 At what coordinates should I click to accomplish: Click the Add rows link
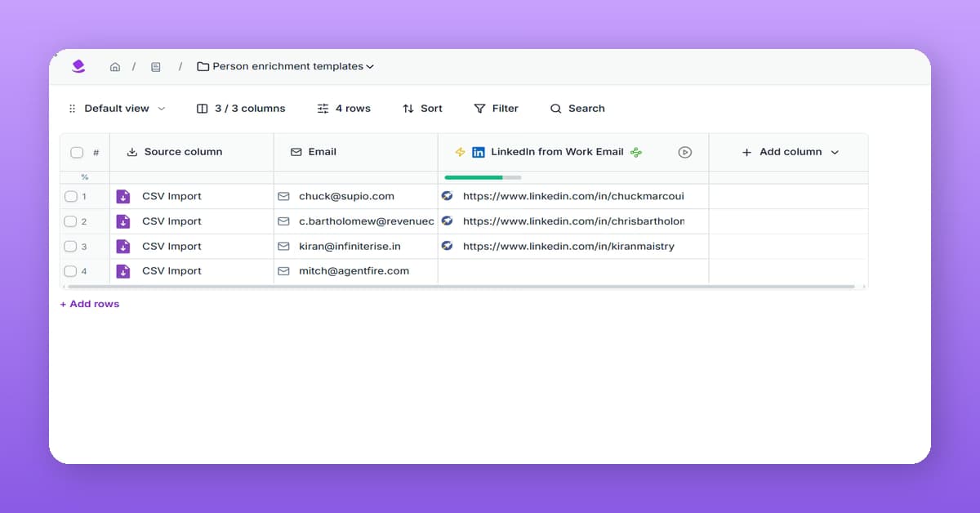(89, 304)
